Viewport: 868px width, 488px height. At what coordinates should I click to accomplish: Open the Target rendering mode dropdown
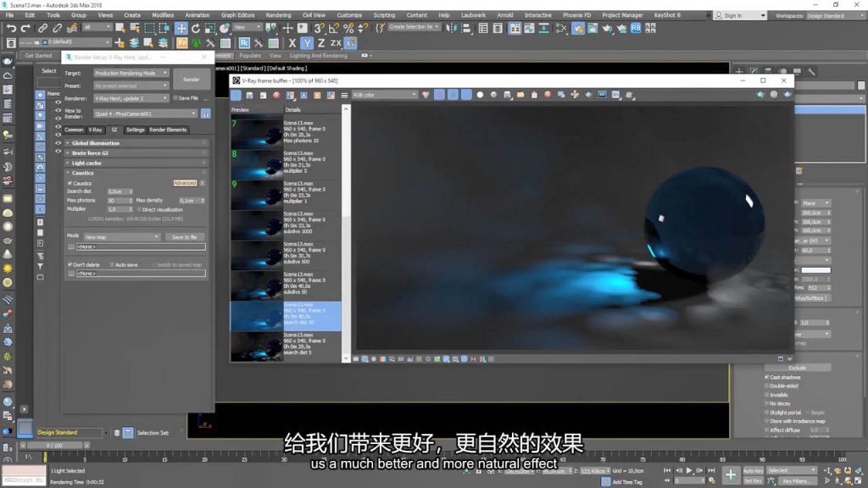[131, 73]
